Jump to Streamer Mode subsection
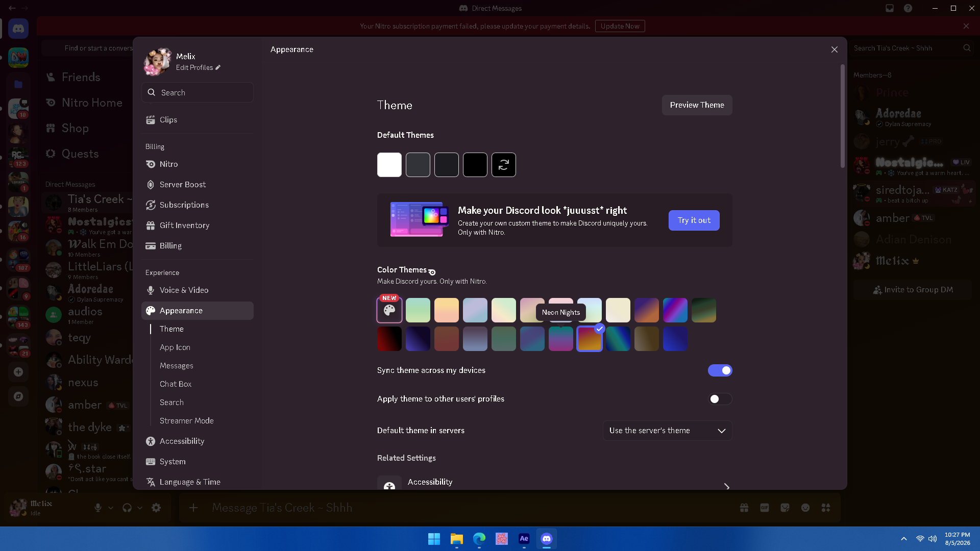The height and width of the screenshot is (551, 980). [x=187, y=421]
